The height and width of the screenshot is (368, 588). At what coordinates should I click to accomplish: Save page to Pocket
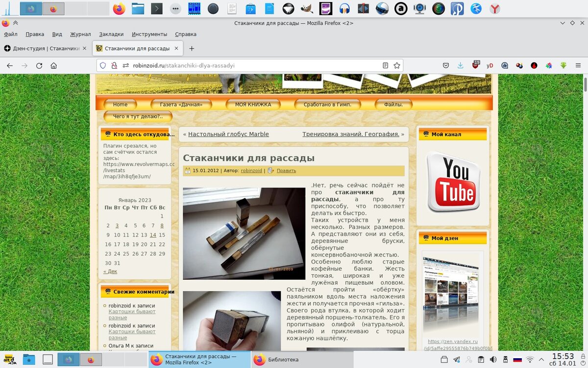(446, 65)
